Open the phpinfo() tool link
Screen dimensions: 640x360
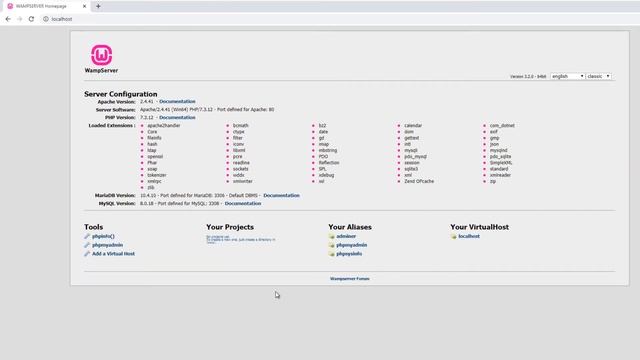click(x=103, y=236)
